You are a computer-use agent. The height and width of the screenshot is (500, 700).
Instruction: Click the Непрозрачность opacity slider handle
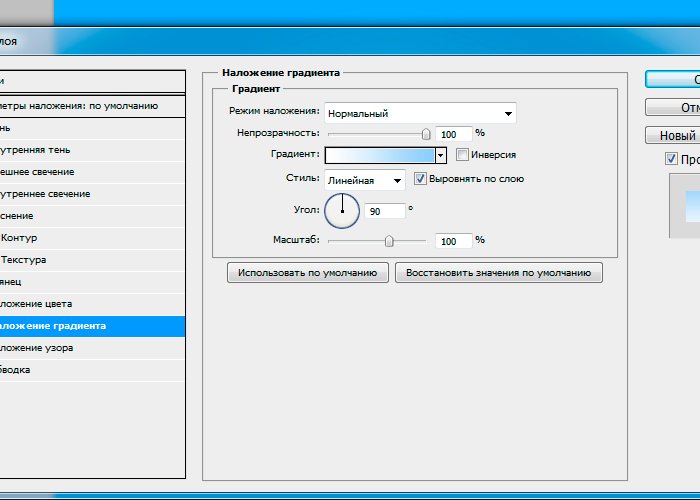(x=426, y=133)
